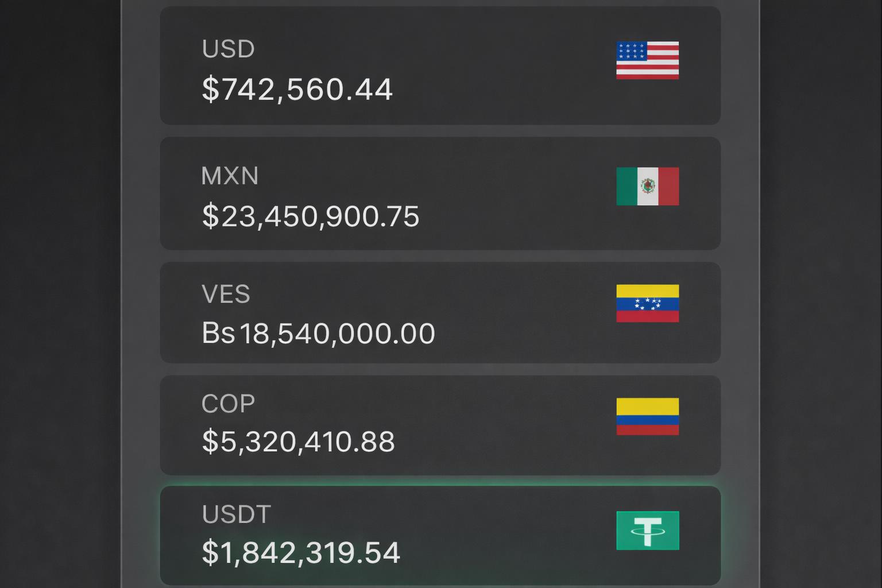882x588 pixels.
Task: Select the COP currency label
Action: 227,403
